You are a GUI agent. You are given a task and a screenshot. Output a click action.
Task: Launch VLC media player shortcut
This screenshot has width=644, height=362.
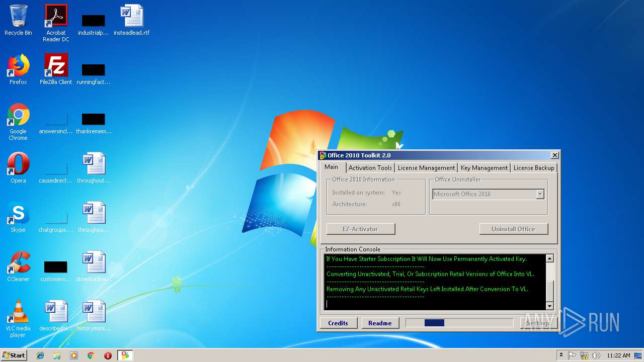[18, 319]
